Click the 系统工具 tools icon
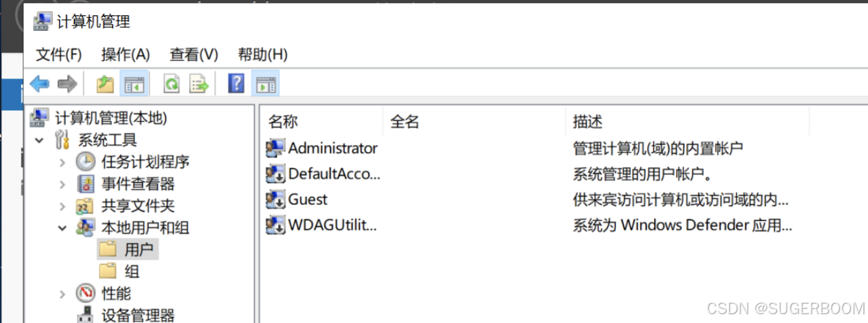 (62, 139)
